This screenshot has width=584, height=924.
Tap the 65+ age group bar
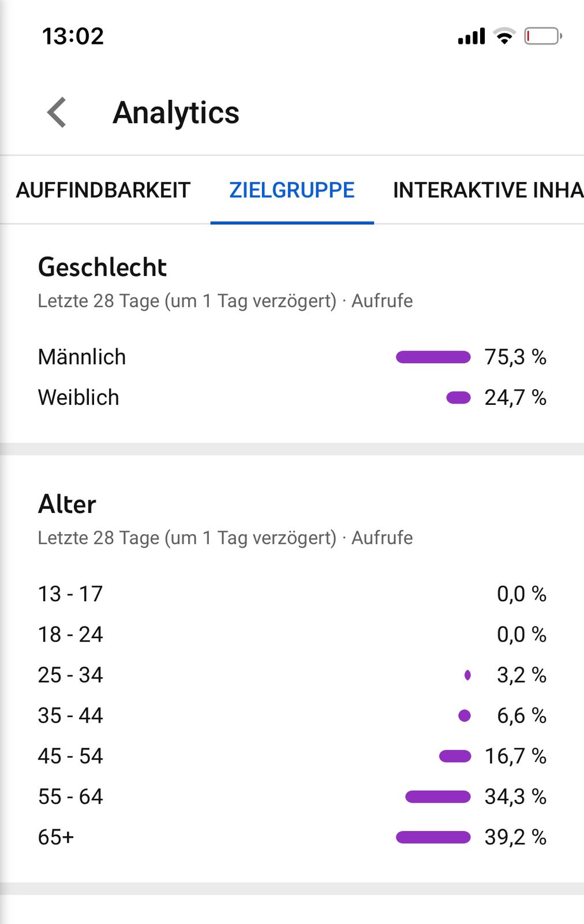point(433,837)
